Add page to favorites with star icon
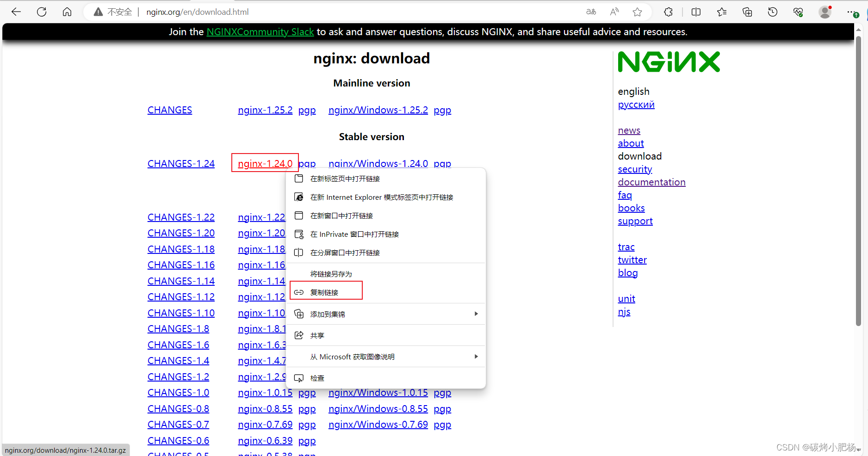Viewport: 868px width, 456px height. pyautogui.click(x=638, y=12)
